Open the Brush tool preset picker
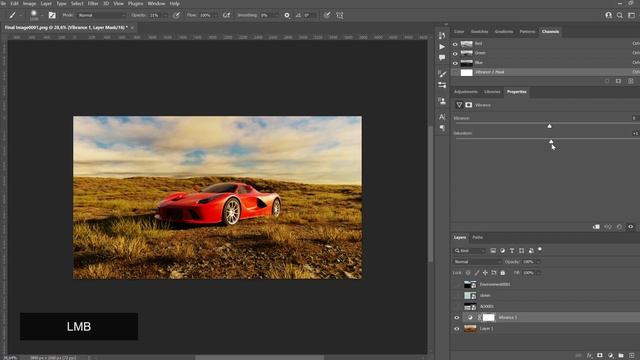The image size is (640, 360). pos(14,15)
